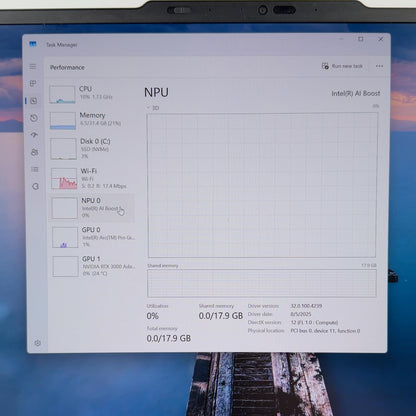Click driver version 32.0.100.4239 text
The width and height of the screenshot is (416, 416).
coord(306,306)
